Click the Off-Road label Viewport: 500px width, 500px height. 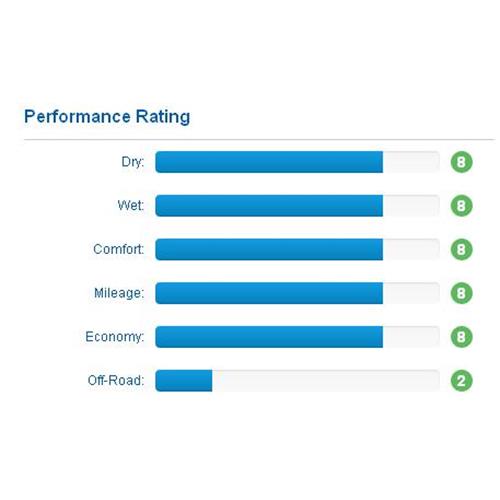coord(116,380)
